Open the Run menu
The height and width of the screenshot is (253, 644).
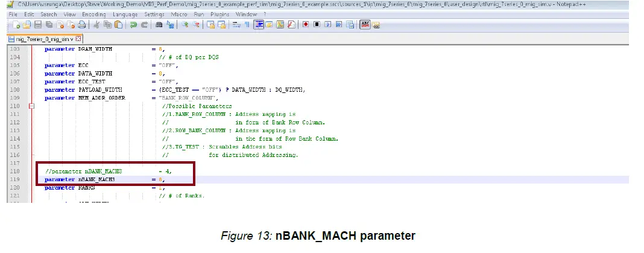pos(199,14)
